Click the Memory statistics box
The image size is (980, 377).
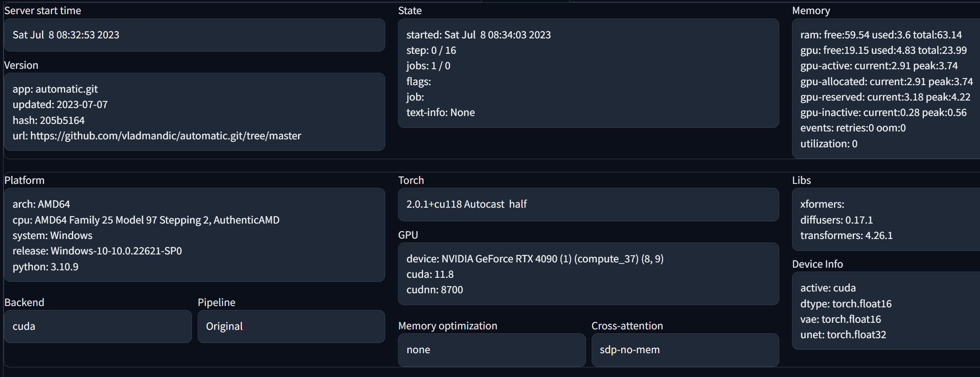(885, 88)
